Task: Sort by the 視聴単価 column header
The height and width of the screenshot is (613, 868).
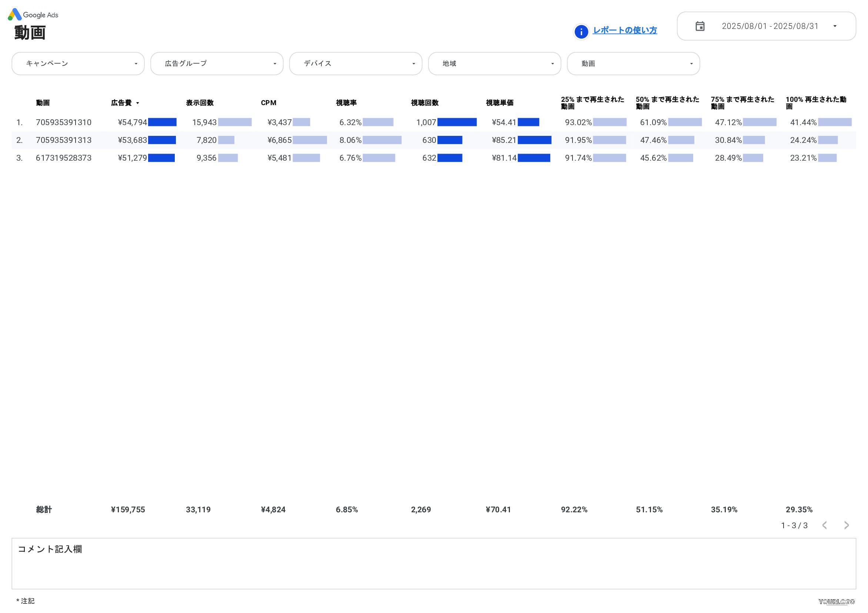Action: 500,103
